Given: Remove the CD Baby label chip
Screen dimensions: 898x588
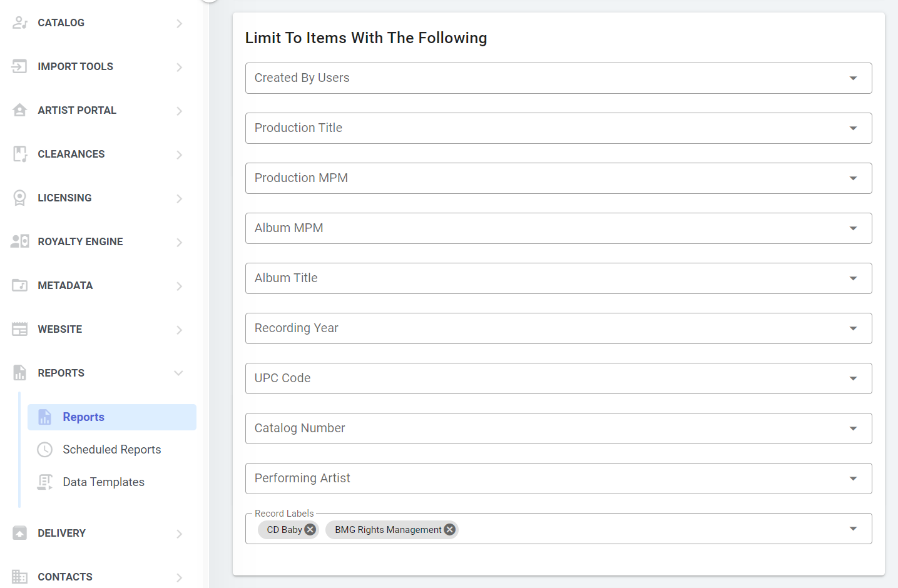Looking at the screenshot, I should (310, 530).
